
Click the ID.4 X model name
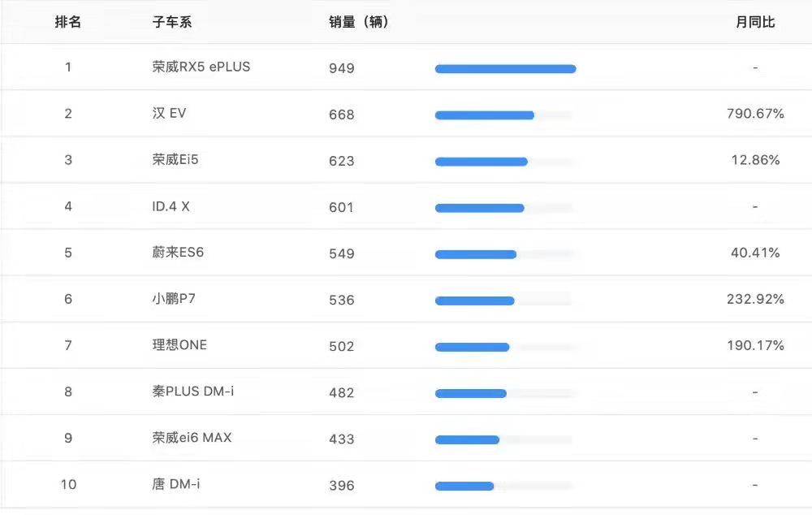171,206
